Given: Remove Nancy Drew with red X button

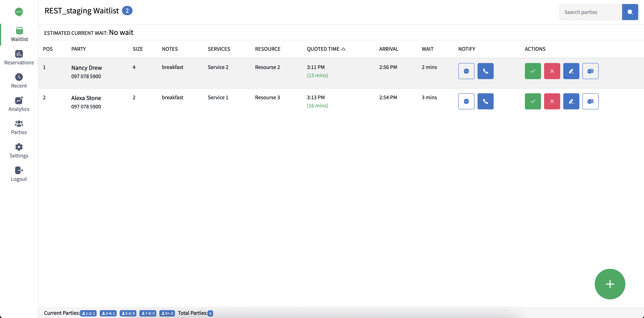Looking at the screenshot, I should click(x=552, y=71).
